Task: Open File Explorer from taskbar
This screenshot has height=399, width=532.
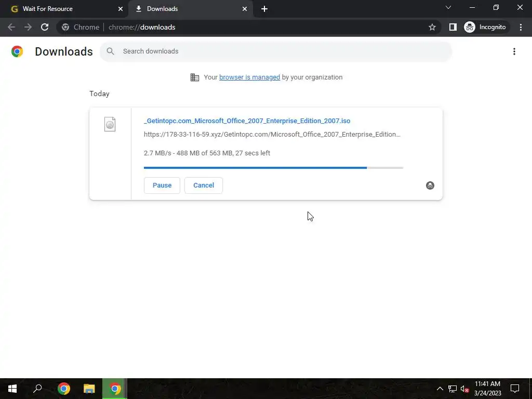Action: click(x=89, y=389)
